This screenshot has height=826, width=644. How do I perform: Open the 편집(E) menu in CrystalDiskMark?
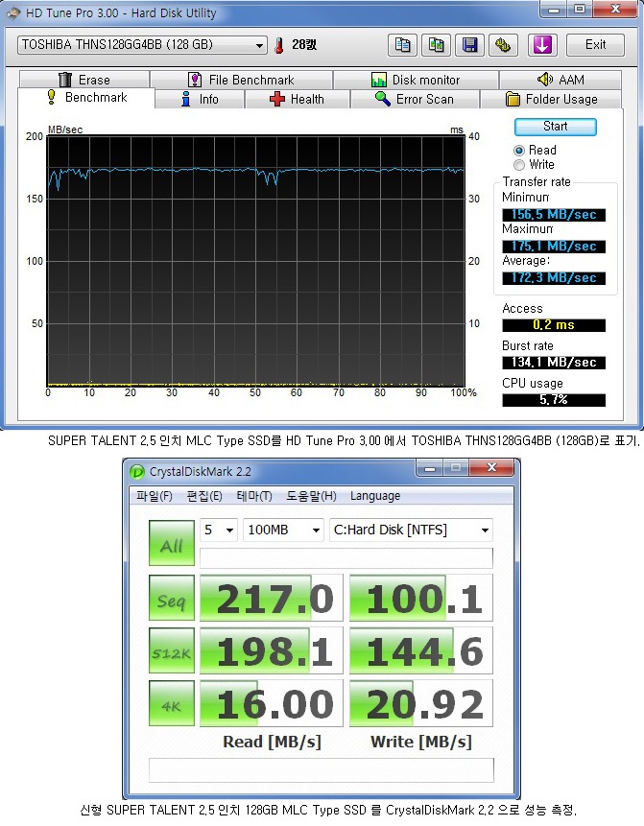(204, 496)
